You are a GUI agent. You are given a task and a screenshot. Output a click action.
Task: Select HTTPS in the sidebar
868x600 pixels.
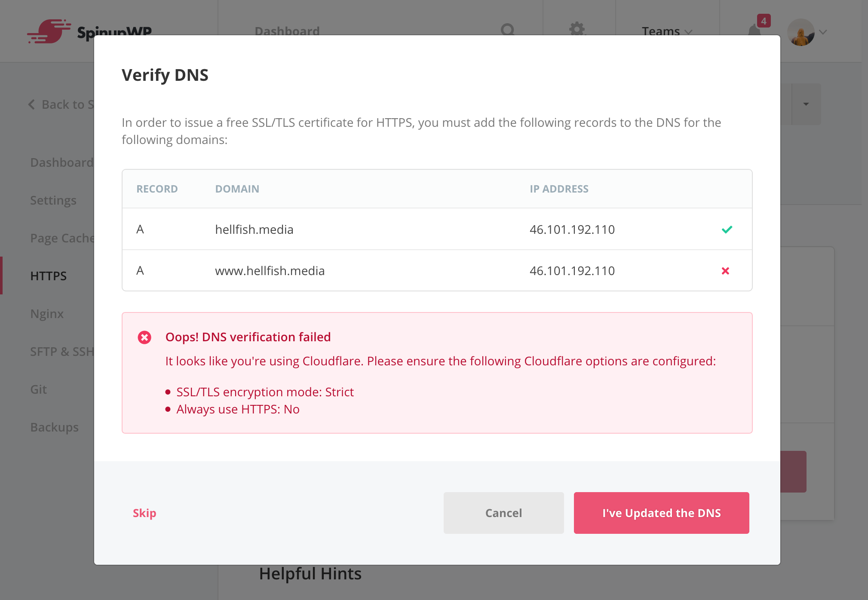(49, 276)
